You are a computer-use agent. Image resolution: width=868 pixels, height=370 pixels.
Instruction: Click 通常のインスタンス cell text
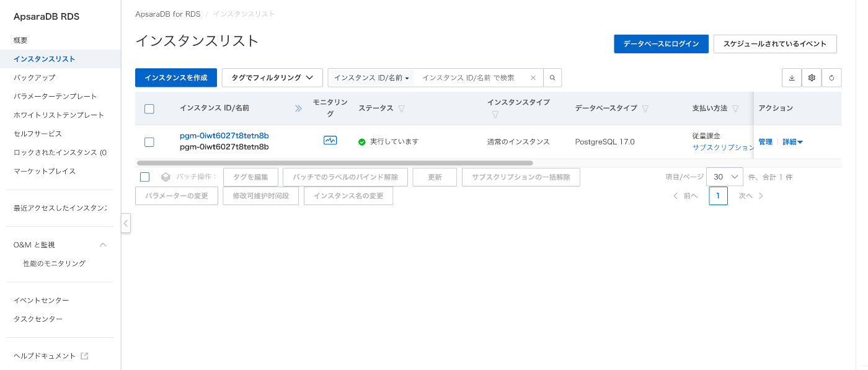518,142
